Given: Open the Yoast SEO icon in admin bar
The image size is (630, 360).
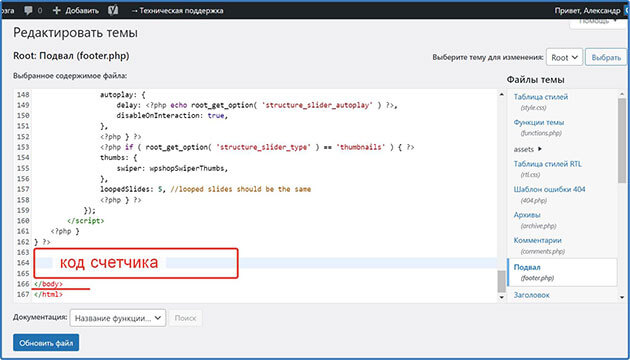Looking at the screenshot, I should 112,11.
